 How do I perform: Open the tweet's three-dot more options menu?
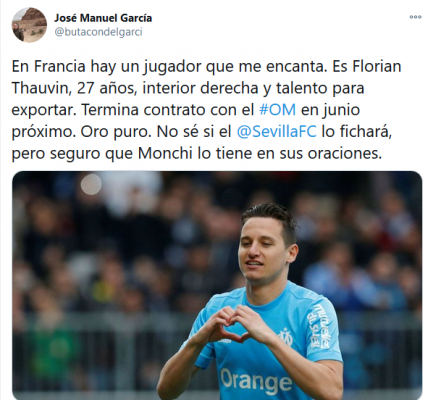(x=415, y=17)
